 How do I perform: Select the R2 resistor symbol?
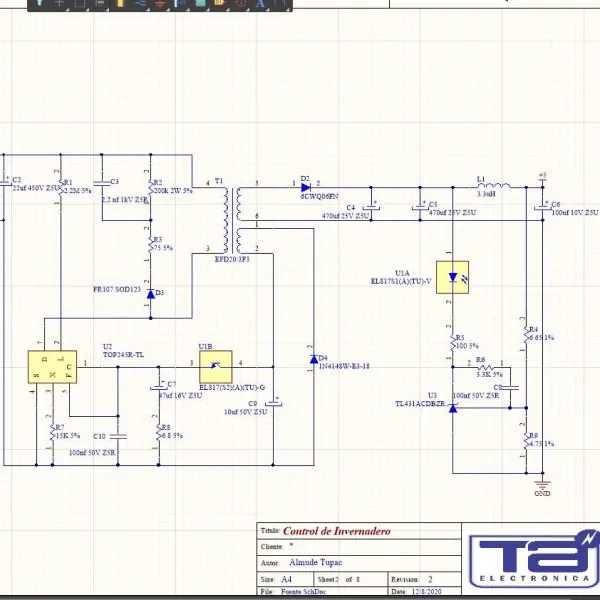tap(150, 188)
